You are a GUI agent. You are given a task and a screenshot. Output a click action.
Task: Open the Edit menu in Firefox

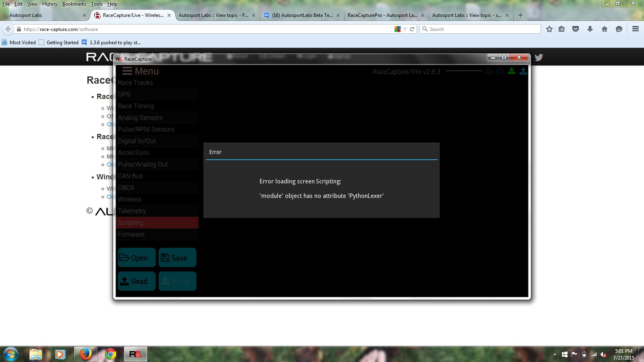pos(19,4)
